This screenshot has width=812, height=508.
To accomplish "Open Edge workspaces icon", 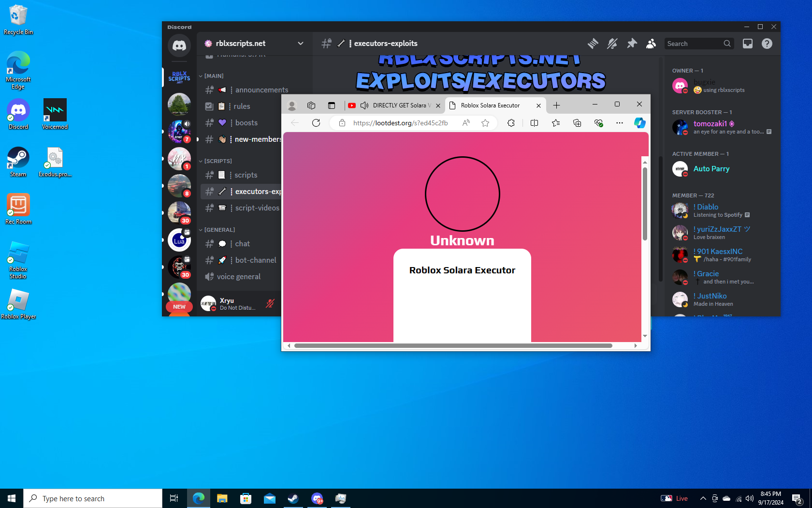I will (x=311, y=105).
